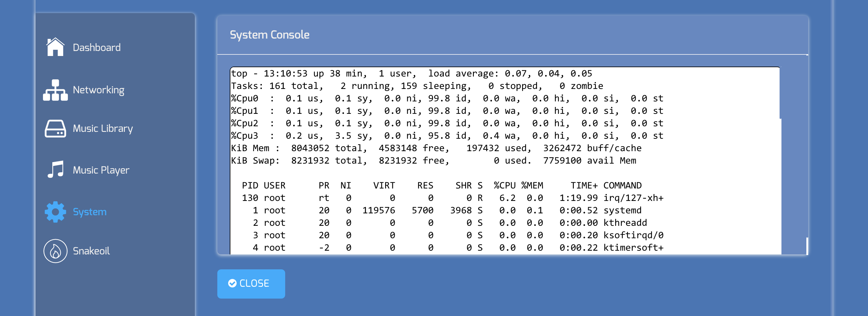Click the TIME+ column header
The height and width of the screenshot is (316, 868).
click(x=584, y=185)
